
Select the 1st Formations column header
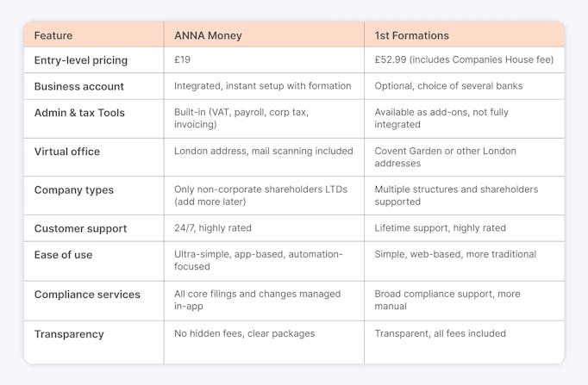click(411, 35)
